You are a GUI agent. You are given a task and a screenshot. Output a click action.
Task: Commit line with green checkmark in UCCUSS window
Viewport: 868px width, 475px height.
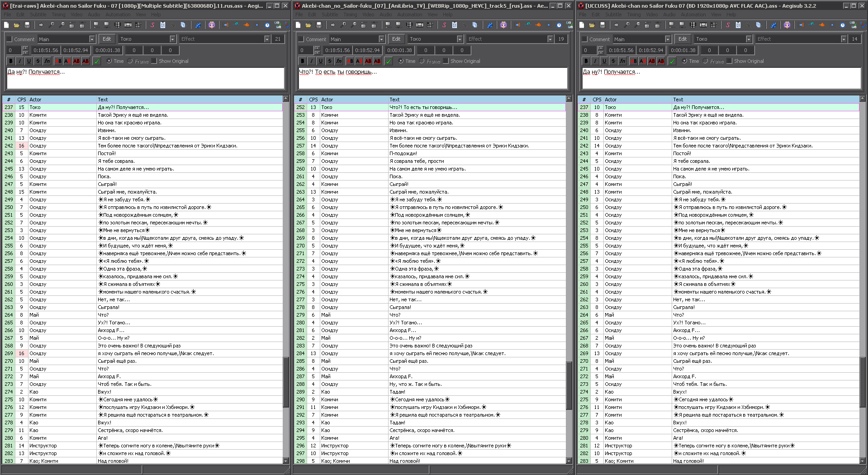point(672,61)
